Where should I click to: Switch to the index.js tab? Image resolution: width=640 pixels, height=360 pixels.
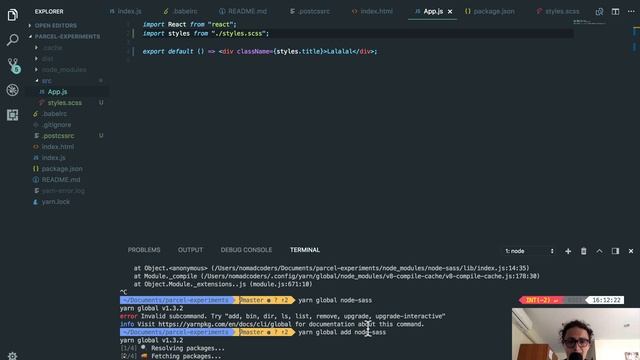coord(125,11)
